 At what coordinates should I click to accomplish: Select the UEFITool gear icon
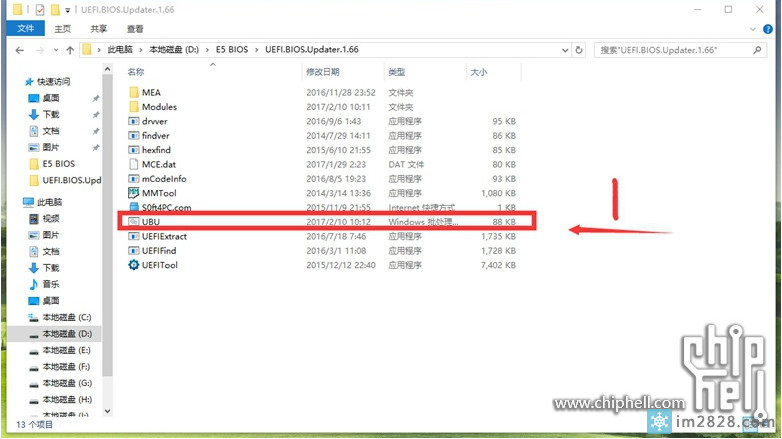[x=134, y=265]
